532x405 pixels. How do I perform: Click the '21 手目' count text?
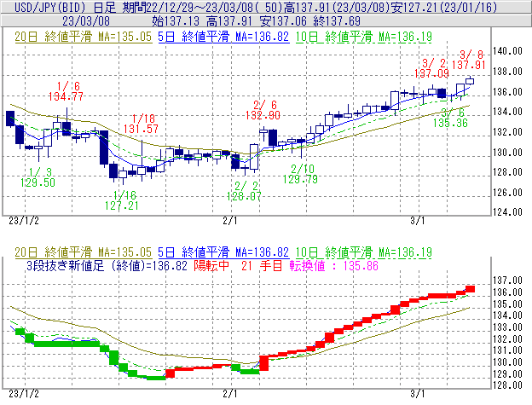262,266
